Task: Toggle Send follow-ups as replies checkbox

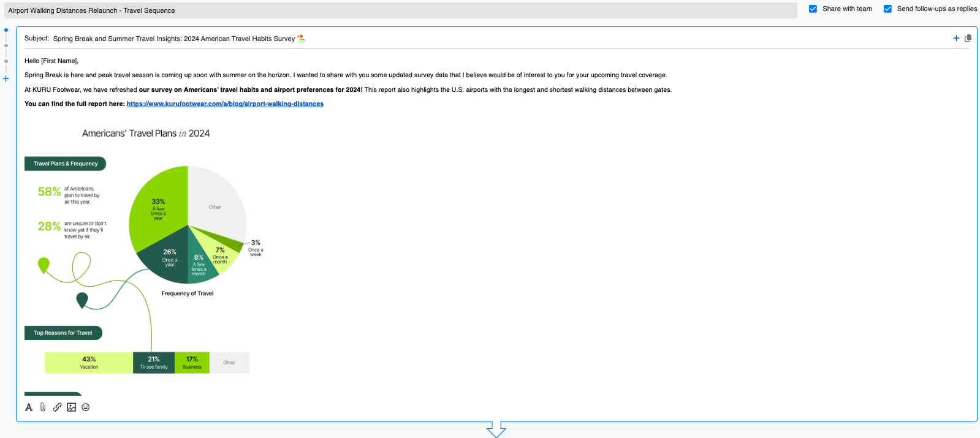Action: [887, 9]
